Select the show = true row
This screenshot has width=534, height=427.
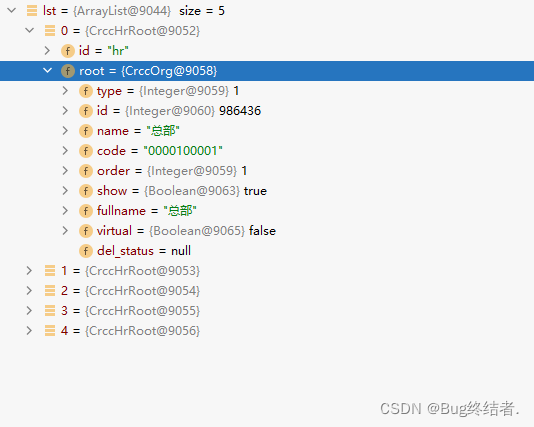pos(267,191)
